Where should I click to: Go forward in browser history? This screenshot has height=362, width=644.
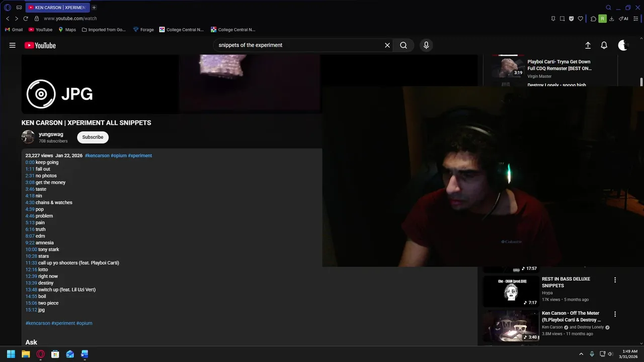(x=16, y=19)
